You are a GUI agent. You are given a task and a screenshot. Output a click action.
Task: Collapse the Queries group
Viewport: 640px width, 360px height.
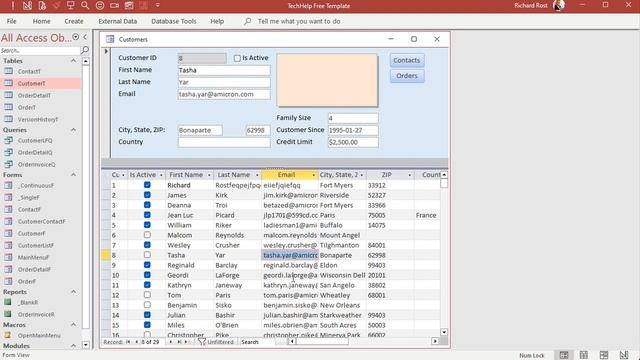pos(73,130)
